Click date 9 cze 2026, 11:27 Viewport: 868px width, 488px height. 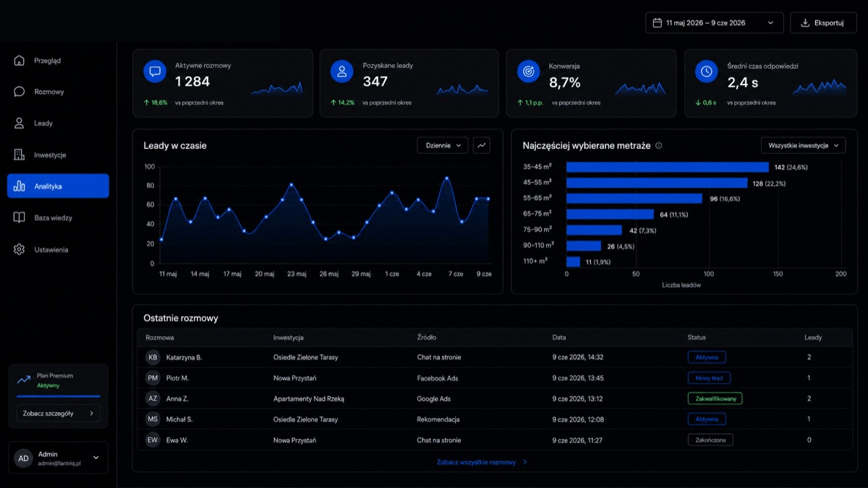[577, 440]
